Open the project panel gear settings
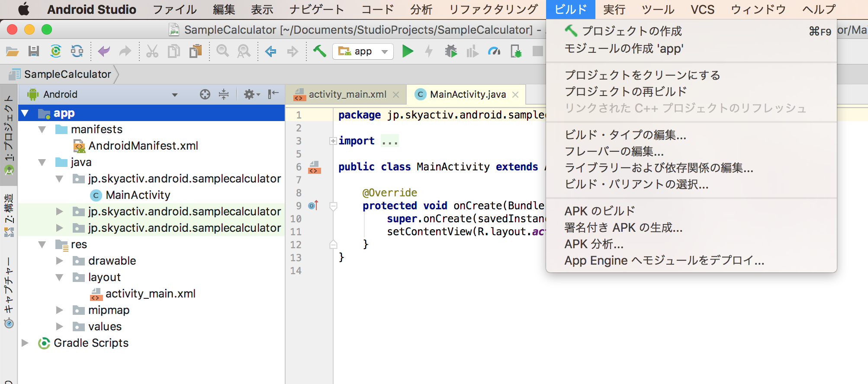Viewport: 868px width, 384px height. pyautogui.click(x=251, y=94)
